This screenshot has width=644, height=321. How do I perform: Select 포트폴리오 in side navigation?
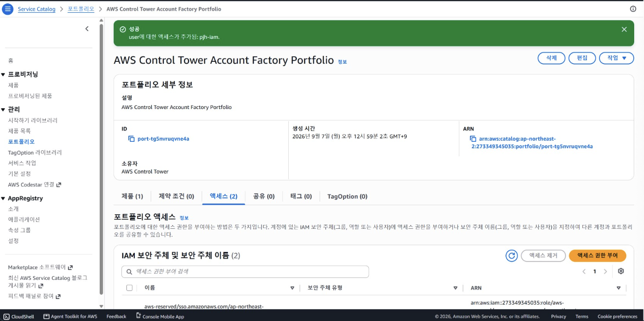click(x=21, y=142)
